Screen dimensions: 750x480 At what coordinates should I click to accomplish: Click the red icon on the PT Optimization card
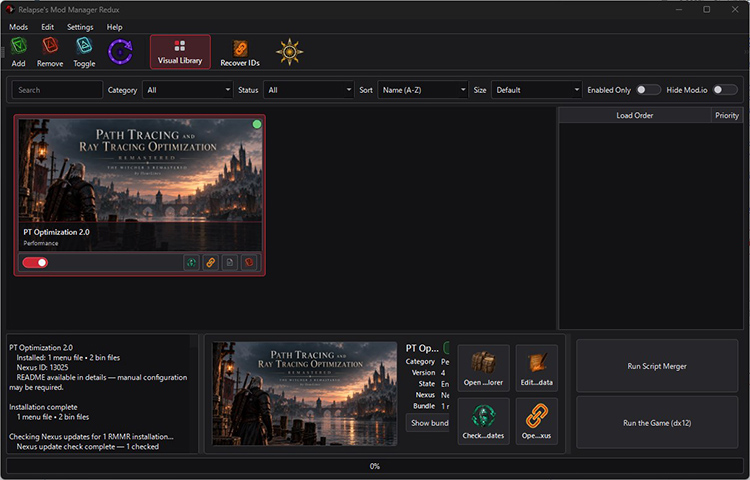click(249, 262)
